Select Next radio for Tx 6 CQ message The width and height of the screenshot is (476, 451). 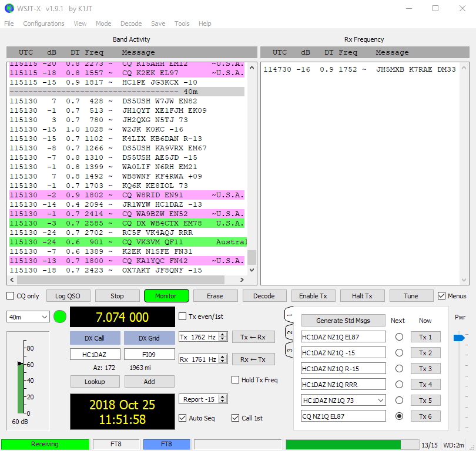399,416
